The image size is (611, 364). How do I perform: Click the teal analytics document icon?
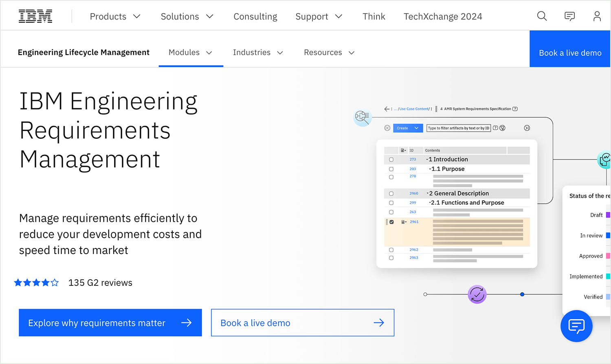[x=604, y=159]
